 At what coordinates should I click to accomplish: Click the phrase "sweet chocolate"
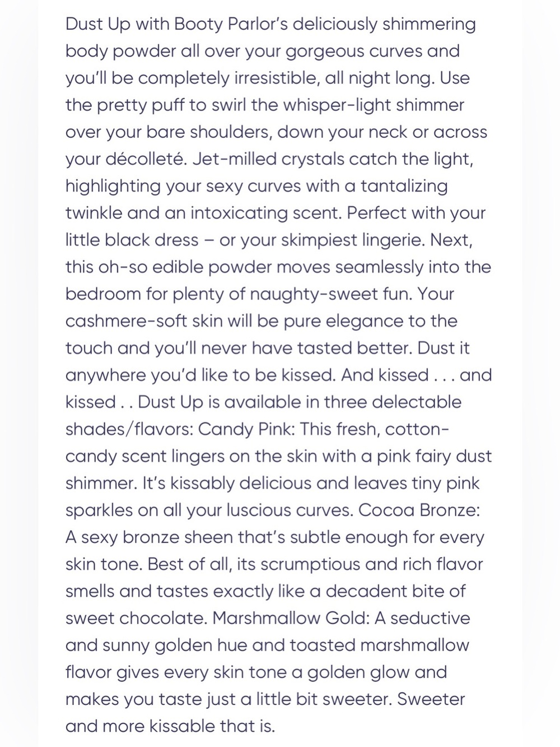[136, 619]
